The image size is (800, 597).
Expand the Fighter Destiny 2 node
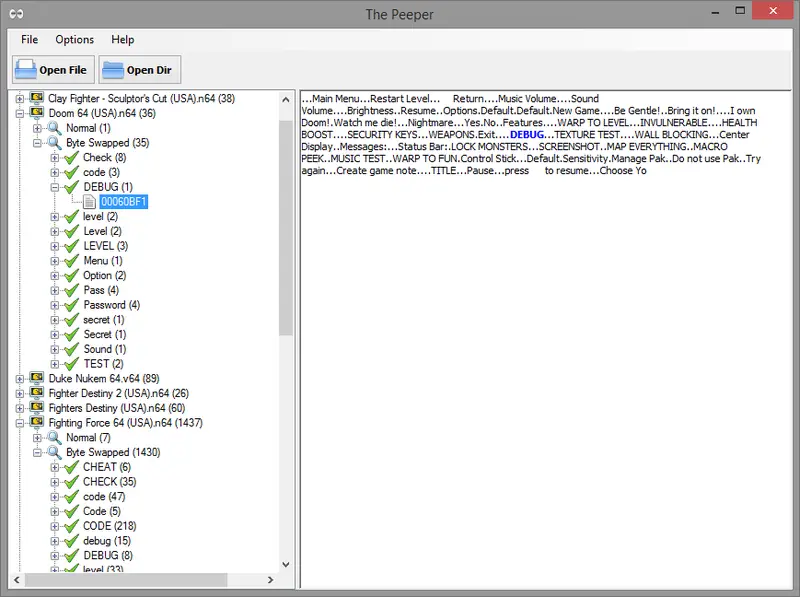point(19,393)
